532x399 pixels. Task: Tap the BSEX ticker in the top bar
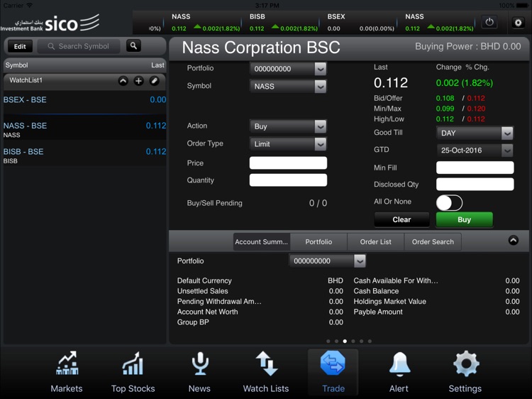coord(360,23)
